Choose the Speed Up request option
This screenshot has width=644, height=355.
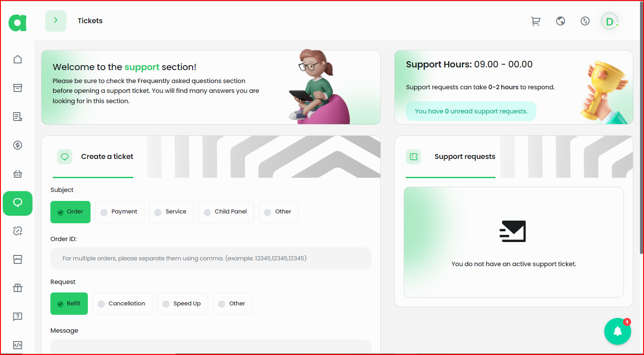pos(182,304)
